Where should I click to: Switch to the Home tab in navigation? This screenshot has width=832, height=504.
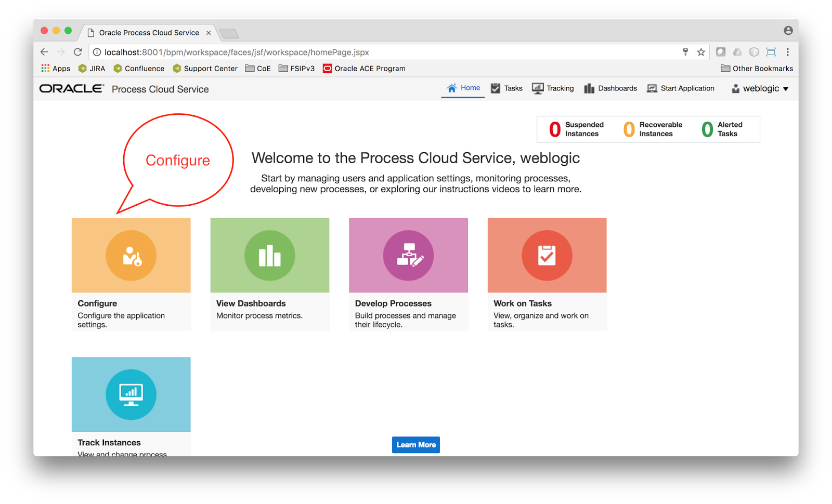pos(462,88)
